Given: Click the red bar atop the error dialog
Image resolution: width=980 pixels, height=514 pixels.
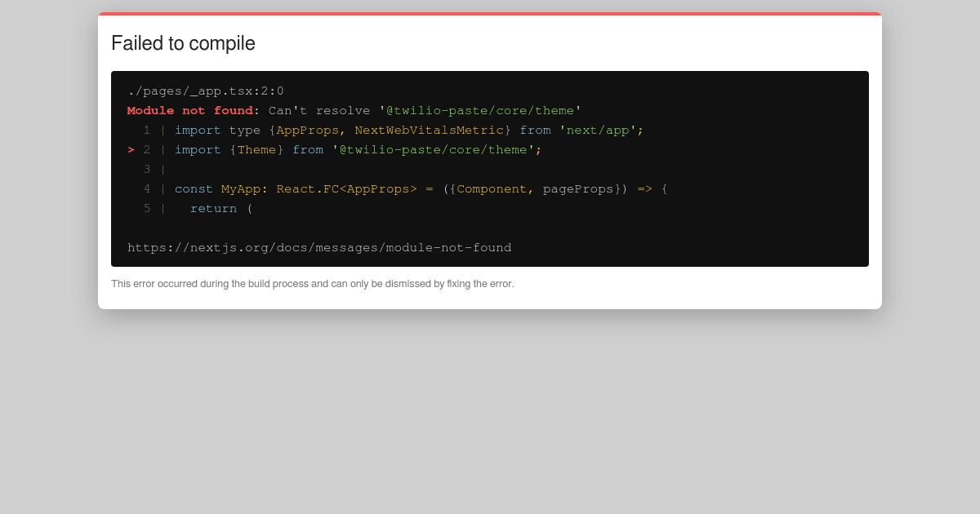Looking at the screenshot, I should coord(489,14).
